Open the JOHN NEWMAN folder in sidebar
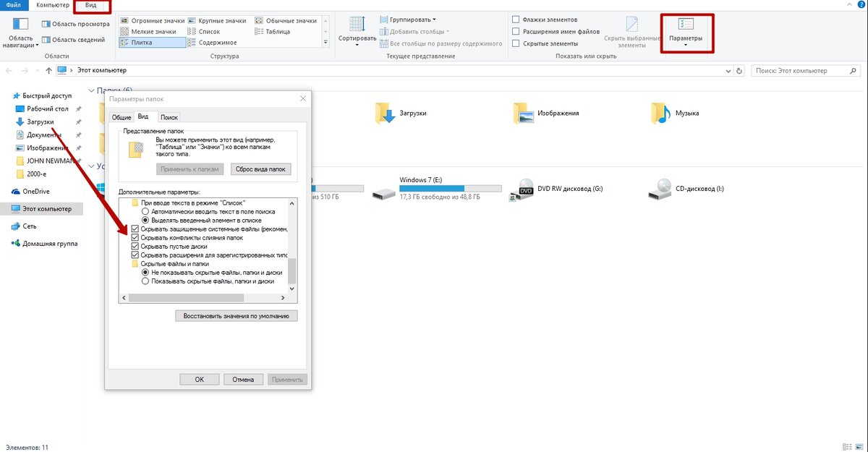Viewport: 868px width, 452px height. click(x=45, y=161)
